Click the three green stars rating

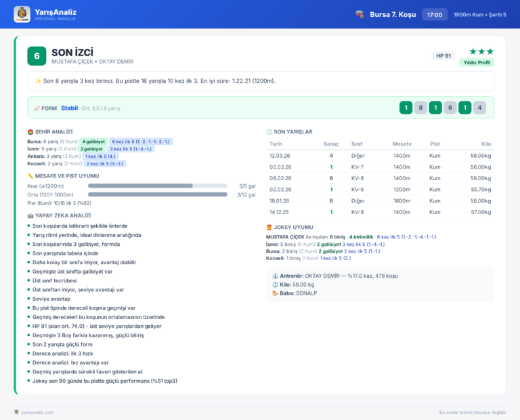481,51
